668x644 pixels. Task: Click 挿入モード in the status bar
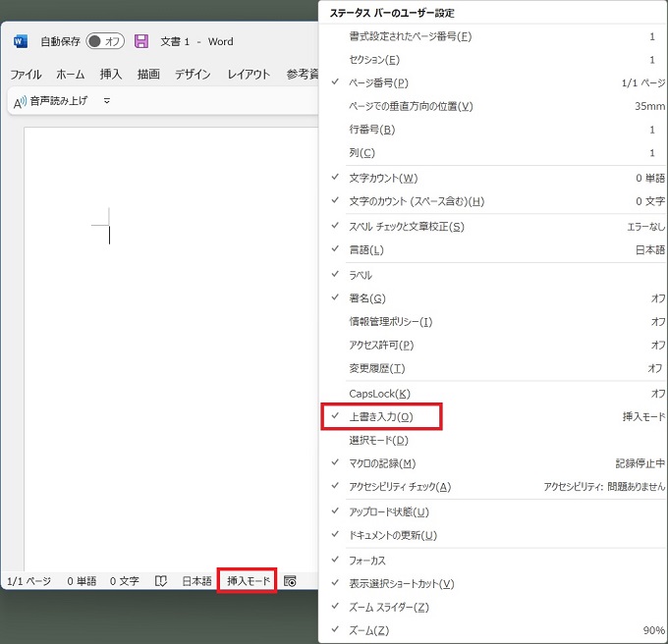pyautogui.click(x=249, y=581)
